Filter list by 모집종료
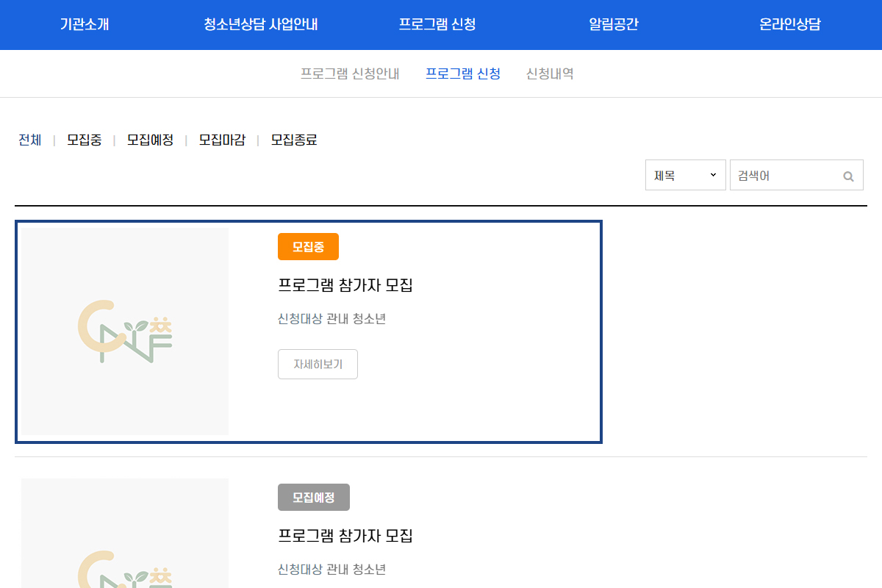The image size is (882, 588). [x=294, y=140]
